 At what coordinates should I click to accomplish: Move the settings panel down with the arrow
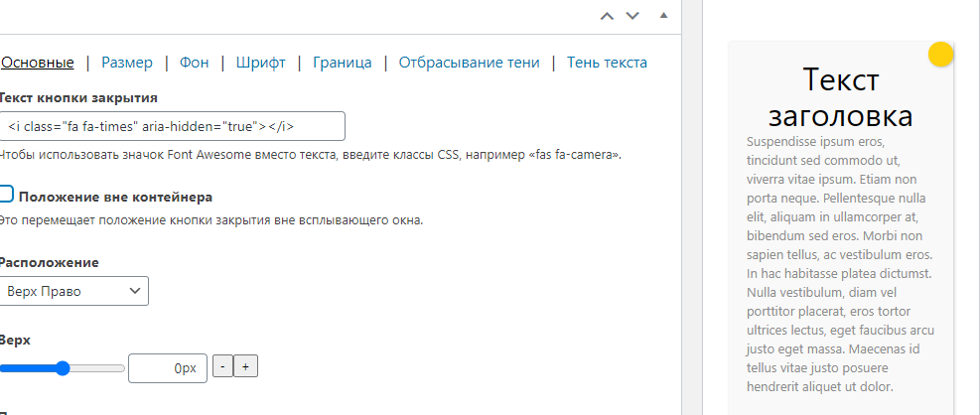coord(632,16)
